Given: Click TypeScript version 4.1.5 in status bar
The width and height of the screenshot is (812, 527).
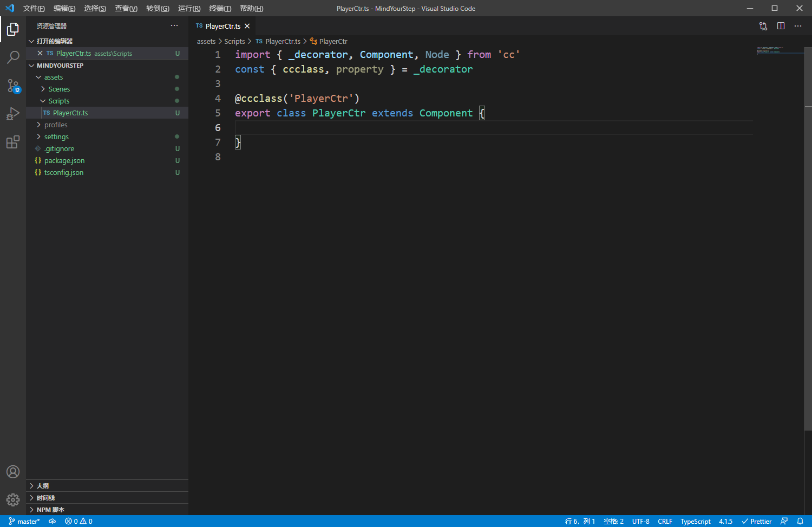Looking at the screenshot, I should point(725,521).
